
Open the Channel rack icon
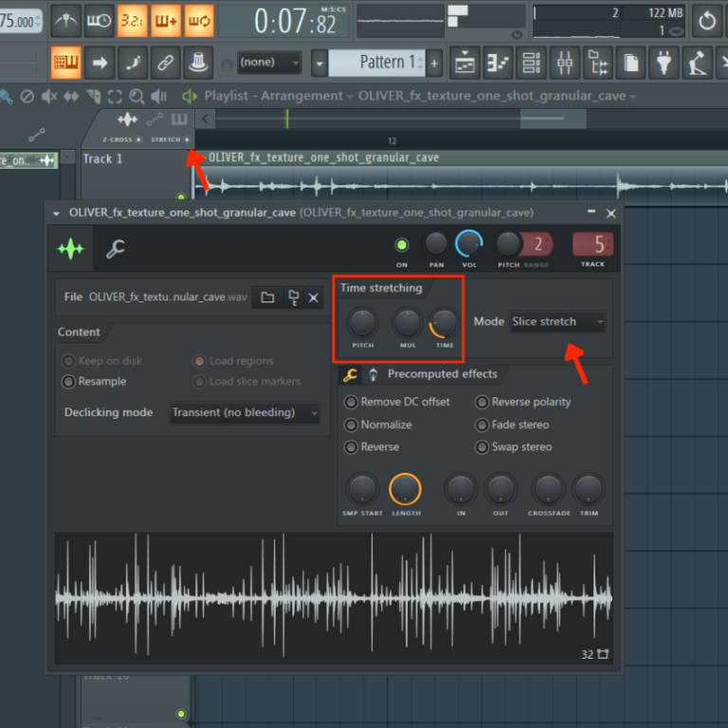click(531, 63)
